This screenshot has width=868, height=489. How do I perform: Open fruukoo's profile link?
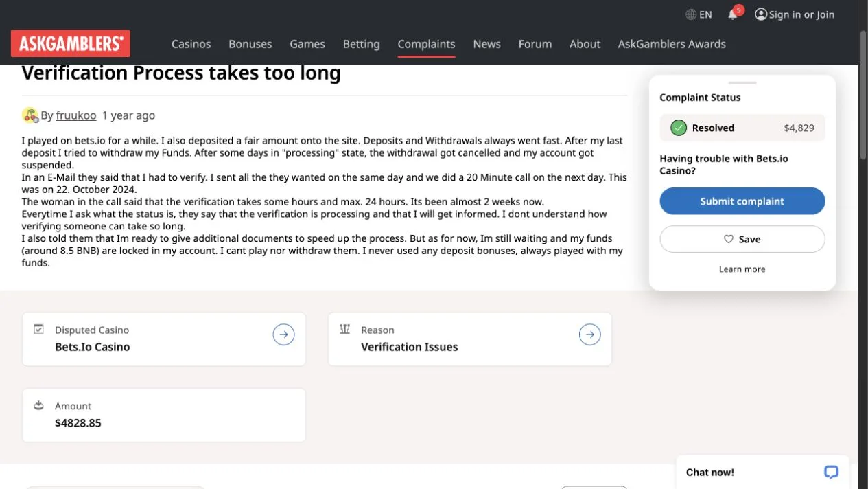click(76, 115)
